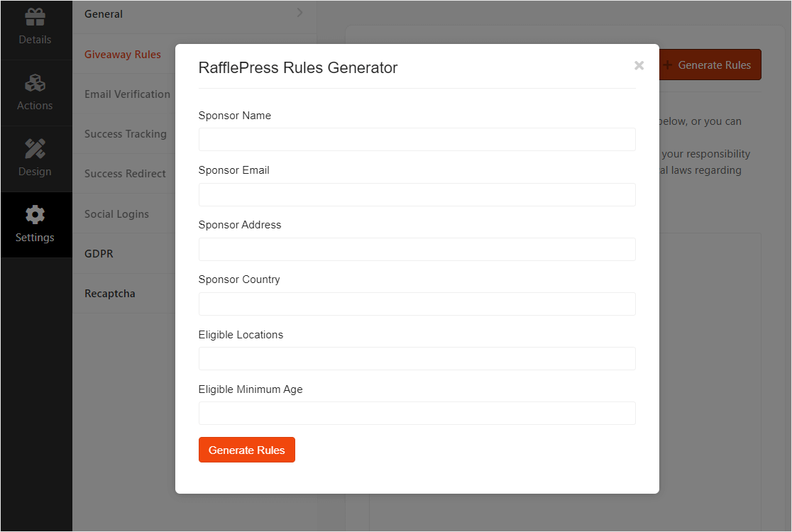This screenshot has height=532, width=792.
Task: Click the Sponsor Country label
Action: 239,279
